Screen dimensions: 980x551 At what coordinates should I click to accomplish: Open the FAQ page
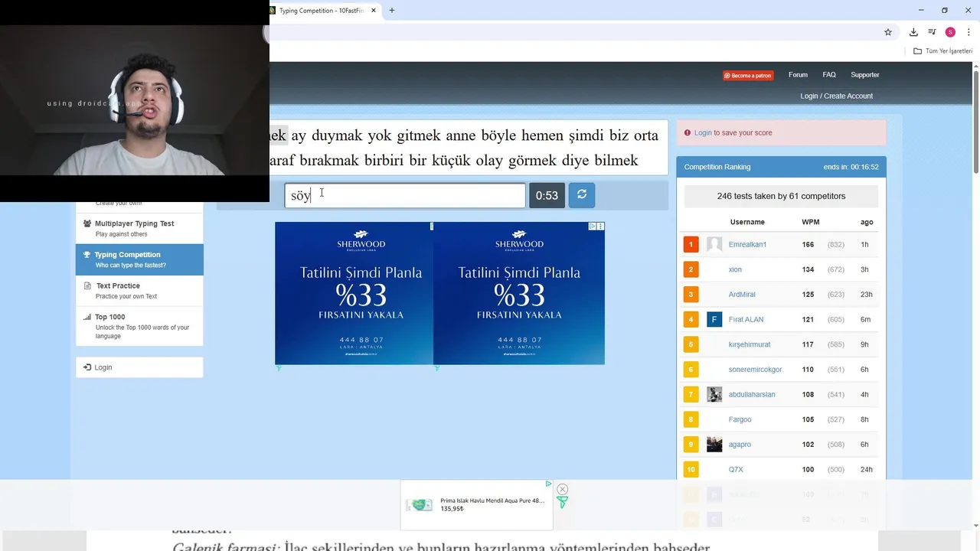tap(829, 75)
